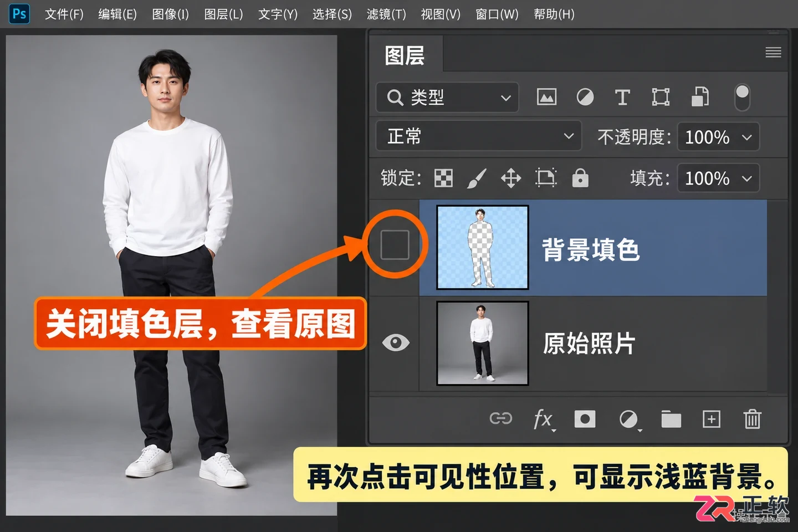The height and width of the screenshot is (532, 798).
Task: Open the 窗口(W) menu
Action: (x=497, y=14)
